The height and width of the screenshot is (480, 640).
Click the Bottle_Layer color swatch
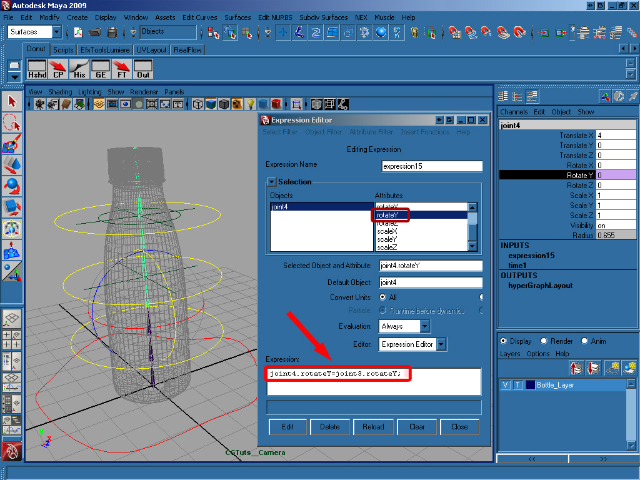529,385
